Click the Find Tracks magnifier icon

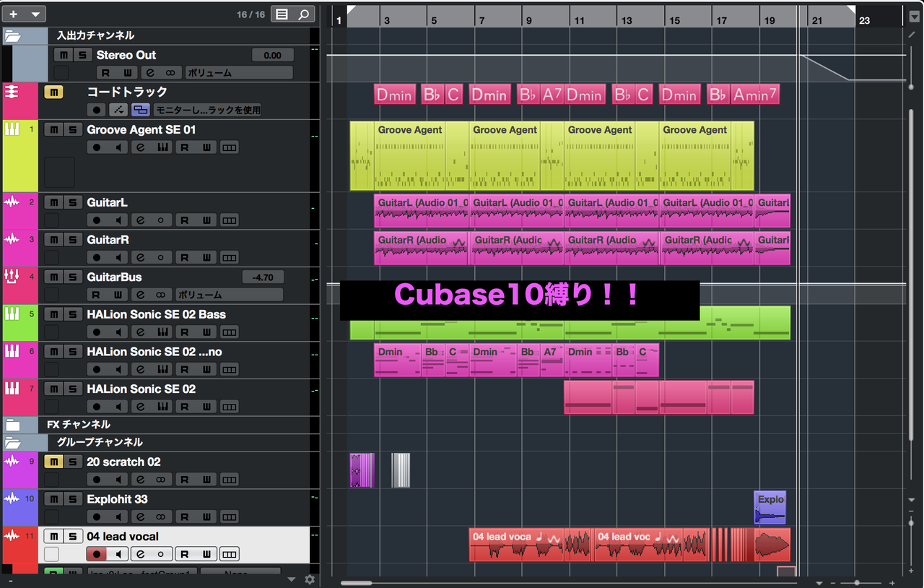pos(304,14)
